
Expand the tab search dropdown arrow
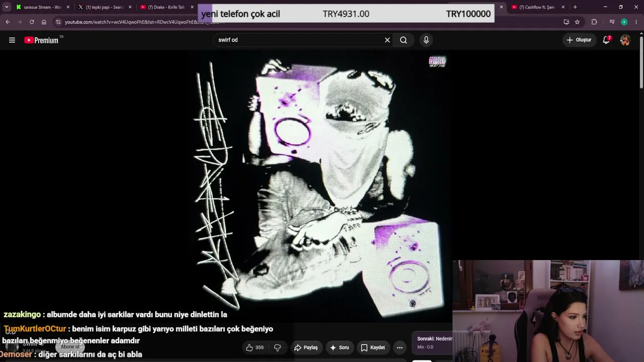[x=7, y=7]
